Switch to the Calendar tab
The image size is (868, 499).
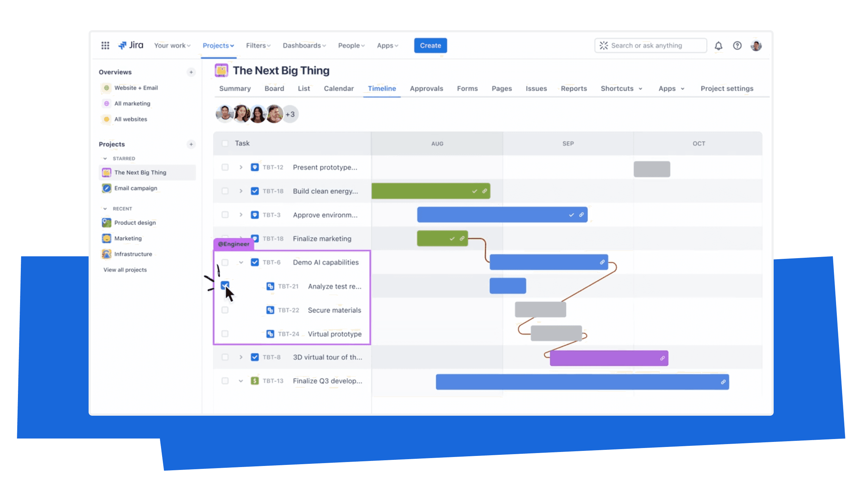[x=339, y=89]
